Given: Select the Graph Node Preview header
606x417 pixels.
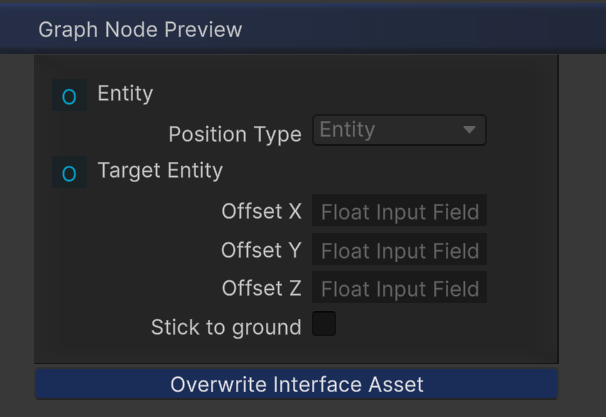Looking at the screenshot, I should tap(140, 29).
